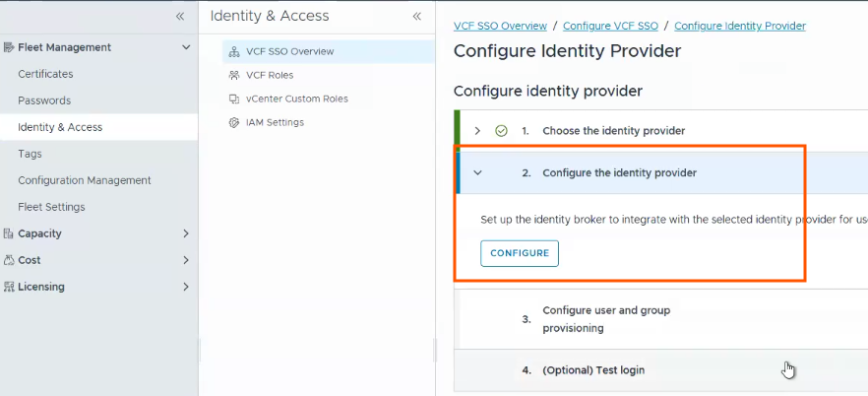The image size is (868, 396).
Task: Collapse step 2 Configure the identity provider
Action: point(477,173)
